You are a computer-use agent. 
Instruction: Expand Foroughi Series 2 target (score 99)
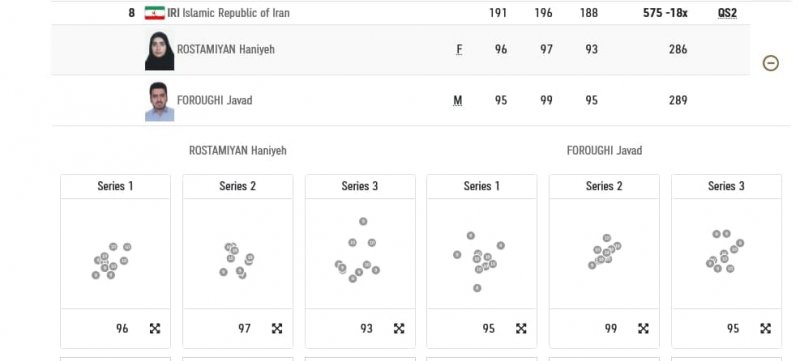click(x=643, y=328)
